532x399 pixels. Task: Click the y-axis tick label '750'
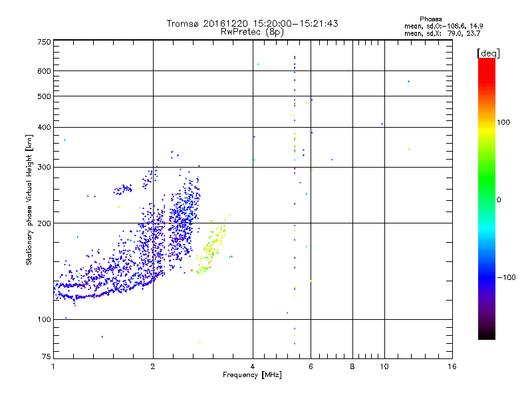click(x=44, y=42)
